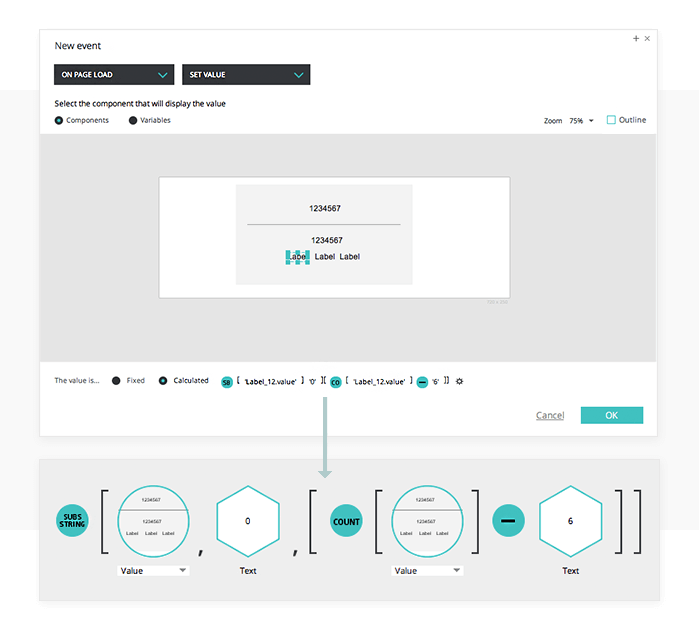Select the component thumbnail after SUBS STRING
This screenshot has height=635, width=700.
[153, 521]
